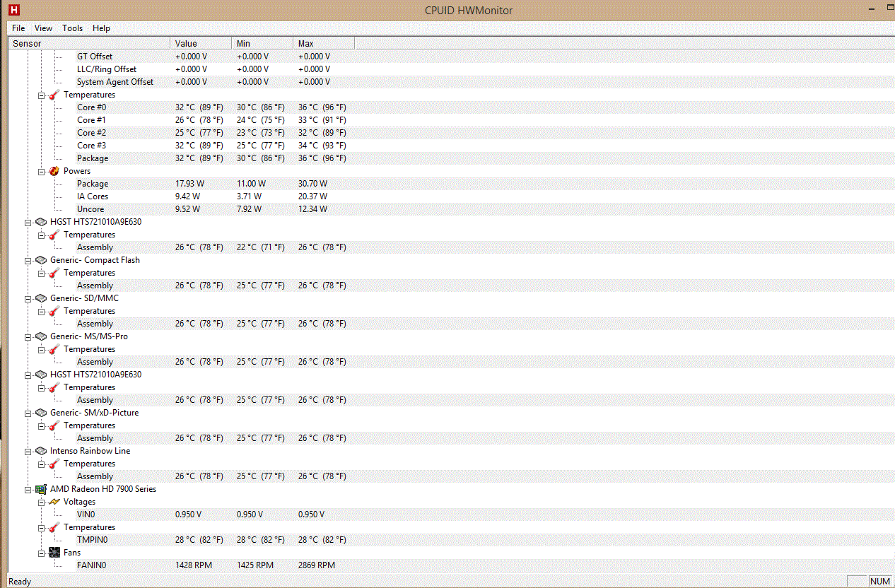
Task: Select the LLC/Ring Offset row
Action: (450, 69)
